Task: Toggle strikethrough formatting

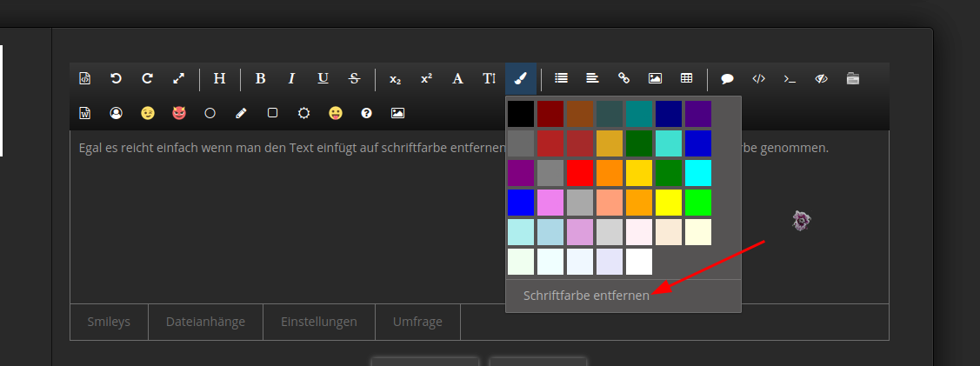Action: coord(354,78)
